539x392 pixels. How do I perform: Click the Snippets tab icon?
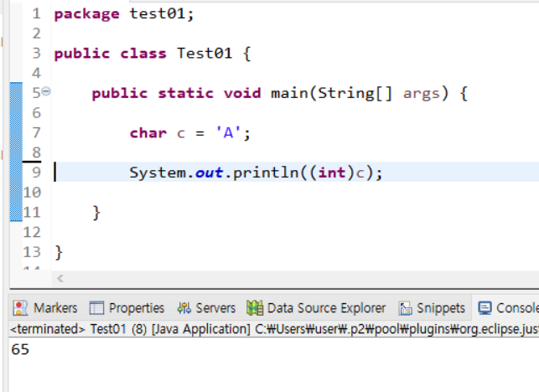click(x=405, y=308)
